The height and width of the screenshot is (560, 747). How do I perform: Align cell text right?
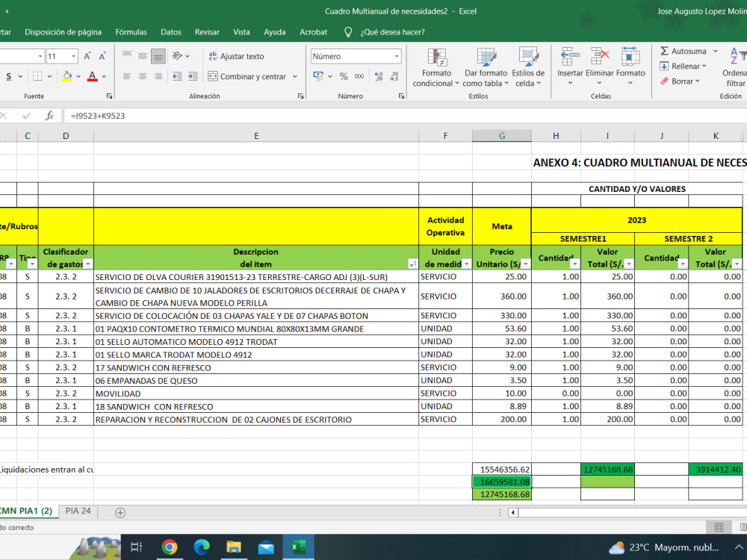coord(158,76)
